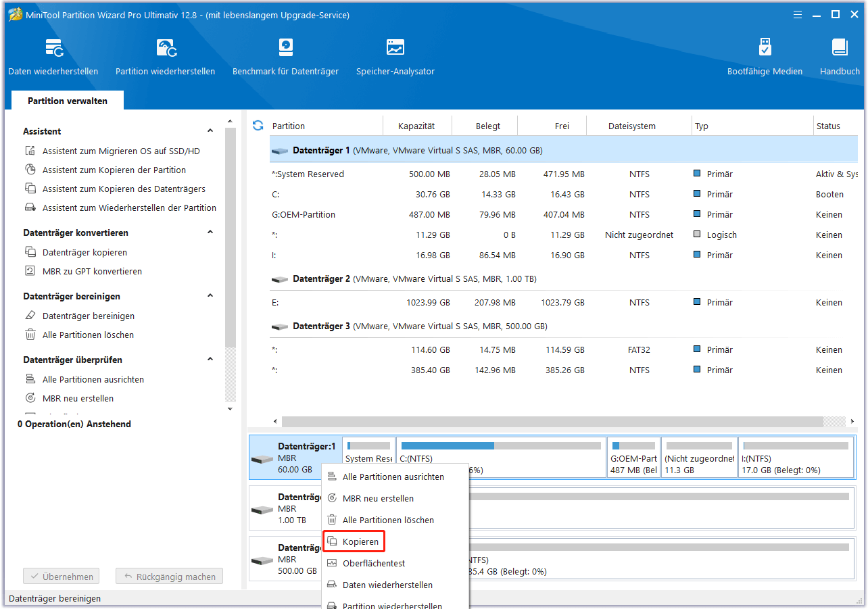Image resolution: width=868 pixels, height=609 pixels.
Task: Collapse Datenträger überprüfen section
Action: 210,360
